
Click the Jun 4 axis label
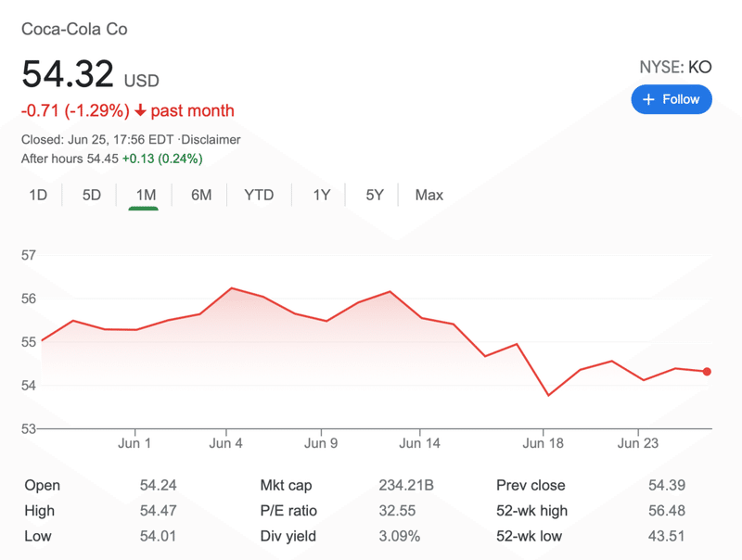point(225,443)
